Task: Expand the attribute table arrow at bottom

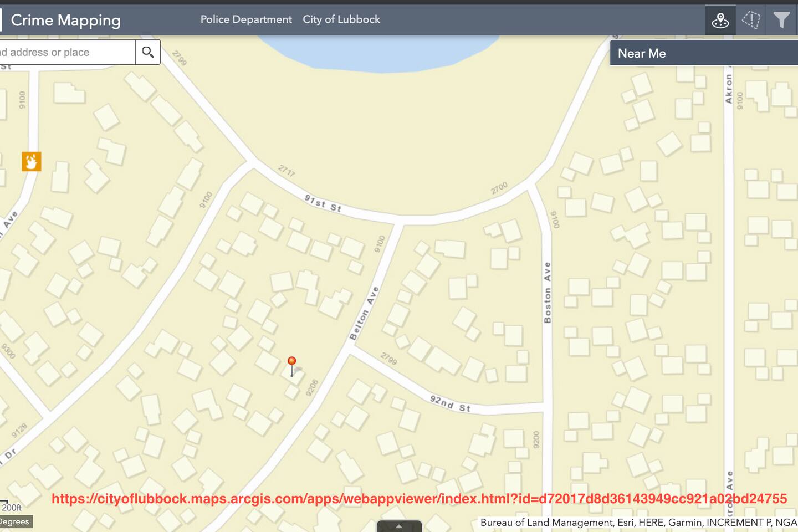Action: (x=399, y=526)
